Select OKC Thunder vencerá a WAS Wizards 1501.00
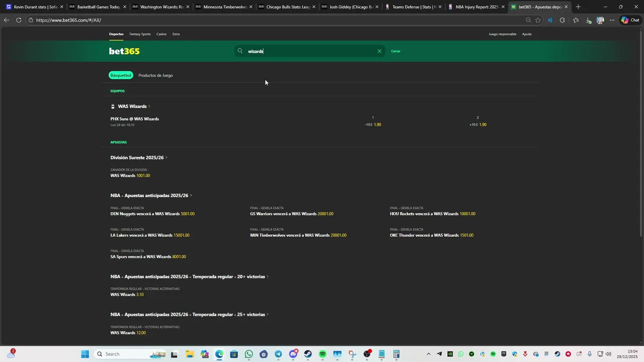 click(x=432, y=235)
